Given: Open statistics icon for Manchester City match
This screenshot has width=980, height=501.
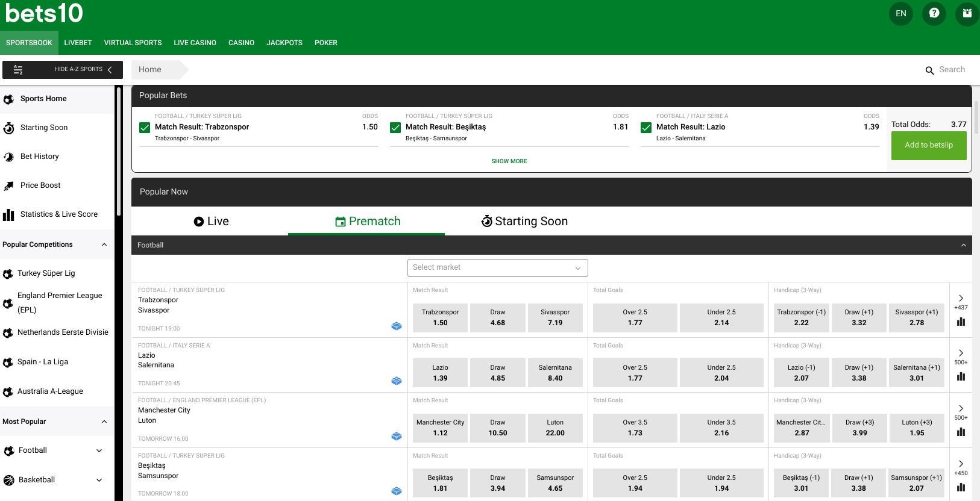Looking at the screenshot, I should (961, 432).
